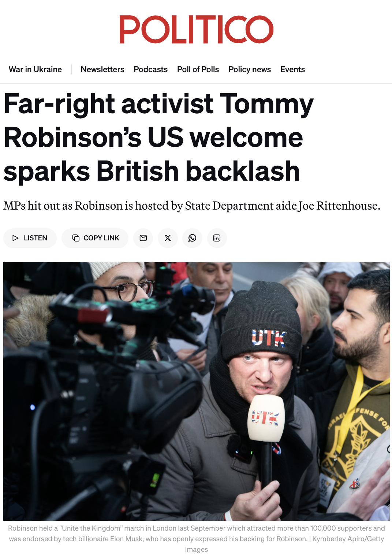
Task: Click the Unite the Kingdom march caption text
Action: click(196, 534)
